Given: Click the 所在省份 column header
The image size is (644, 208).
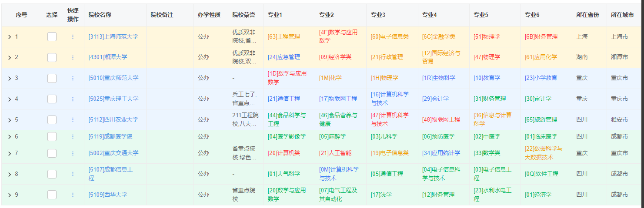Looking at the screenshot, I should coord(587,15).
